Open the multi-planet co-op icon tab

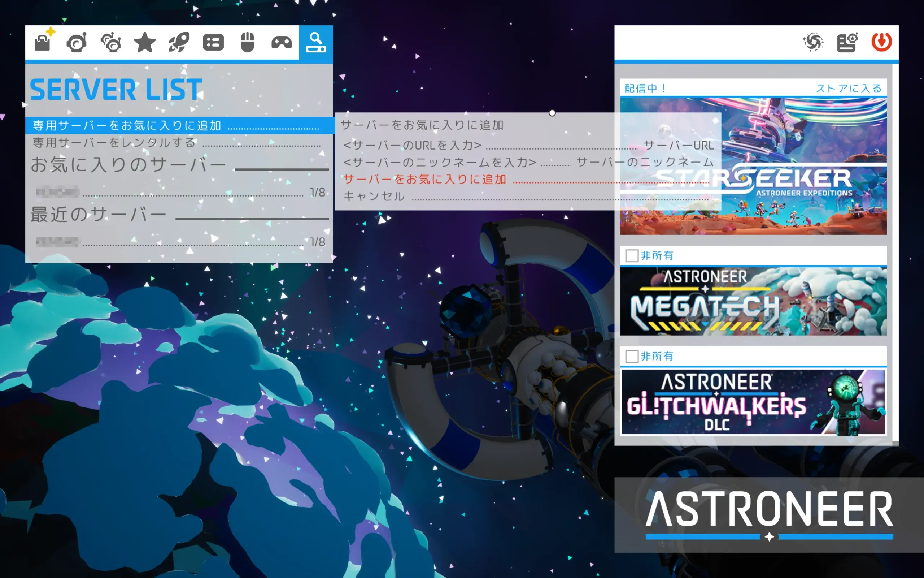tap(111, 42)
